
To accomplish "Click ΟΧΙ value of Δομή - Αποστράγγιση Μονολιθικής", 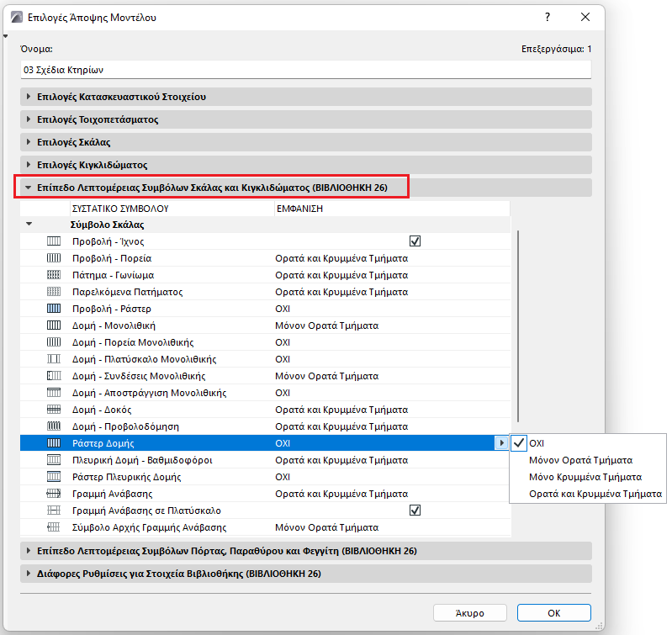I will [x=283, y=393].
